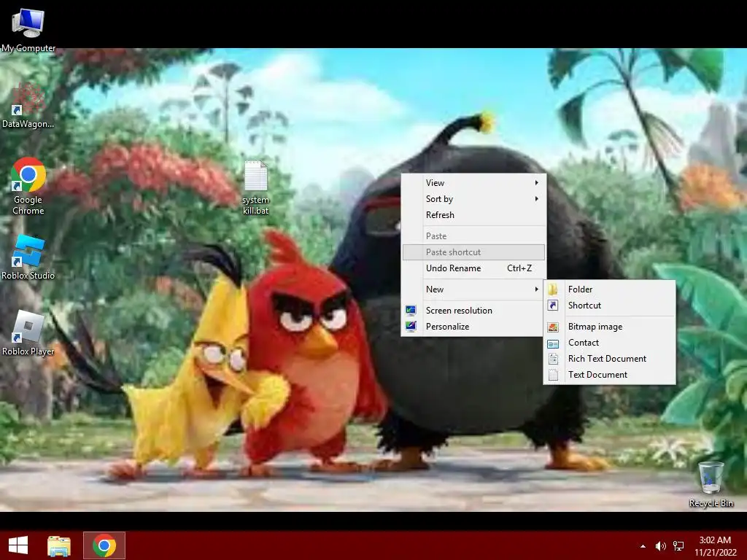Choose Undo Rename in context menu

474,268
